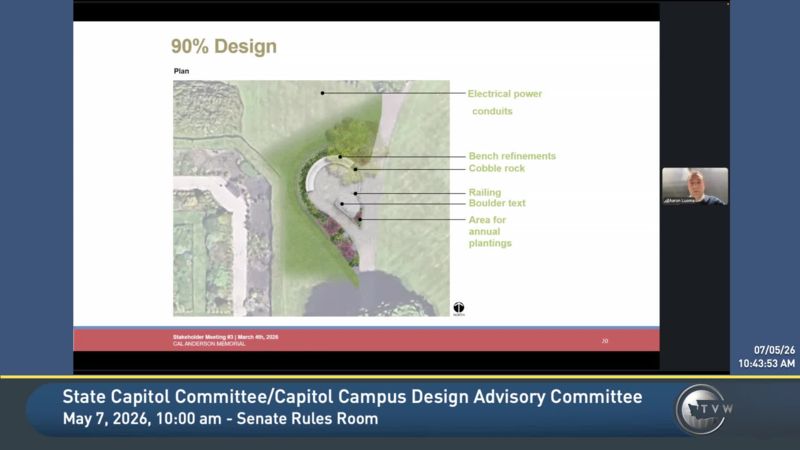Click the TVW logo badge
The height and width of the screenshot is (450, 800).
(704, 409)
